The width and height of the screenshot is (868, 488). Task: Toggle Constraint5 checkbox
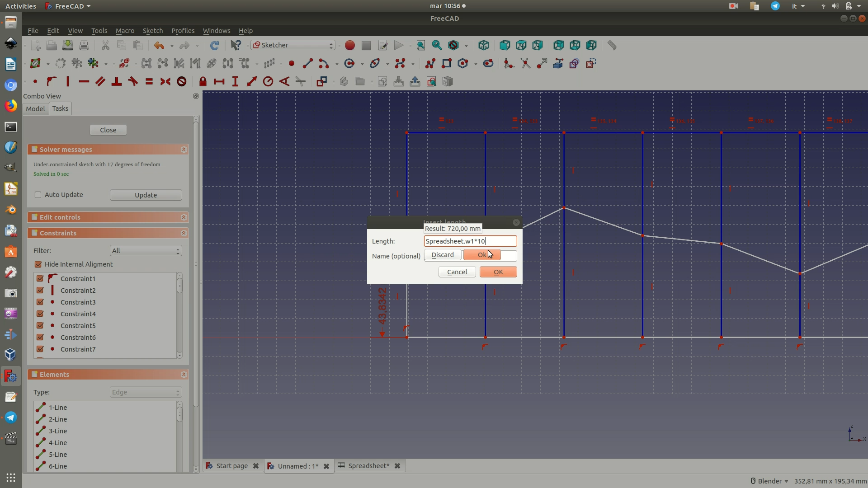40,326
